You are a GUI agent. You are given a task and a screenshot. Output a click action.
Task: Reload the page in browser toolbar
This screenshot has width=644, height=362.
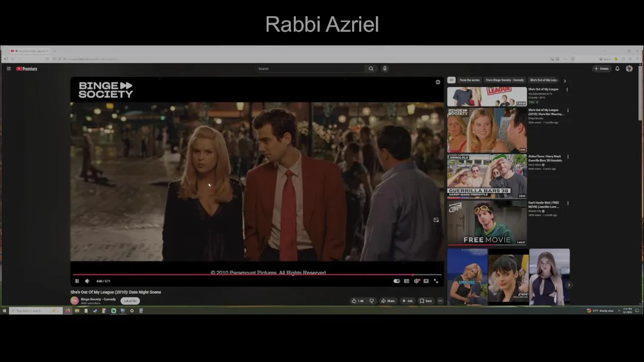pyautogui.click(x=47, y=59)
